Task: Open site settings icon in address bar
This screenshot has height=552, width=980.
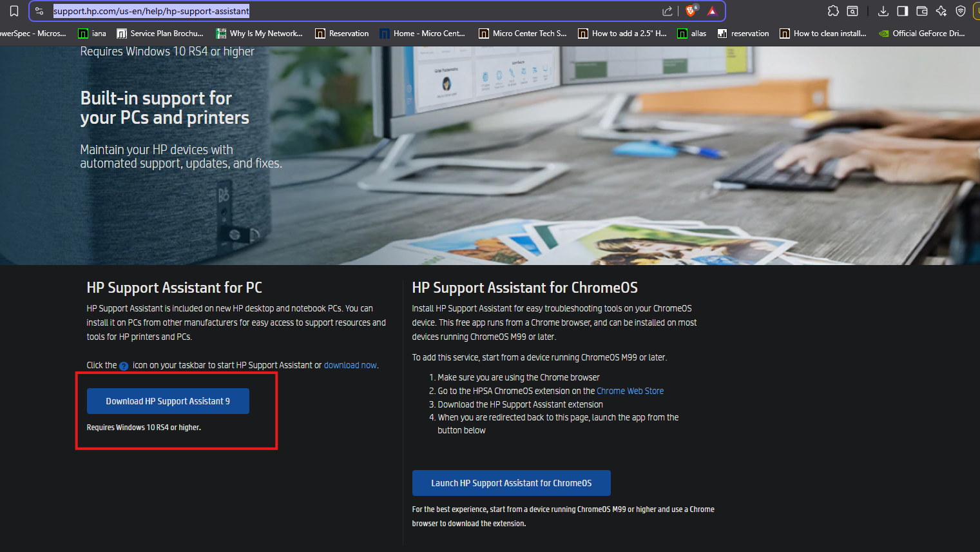Action: [x=39, y=11]
